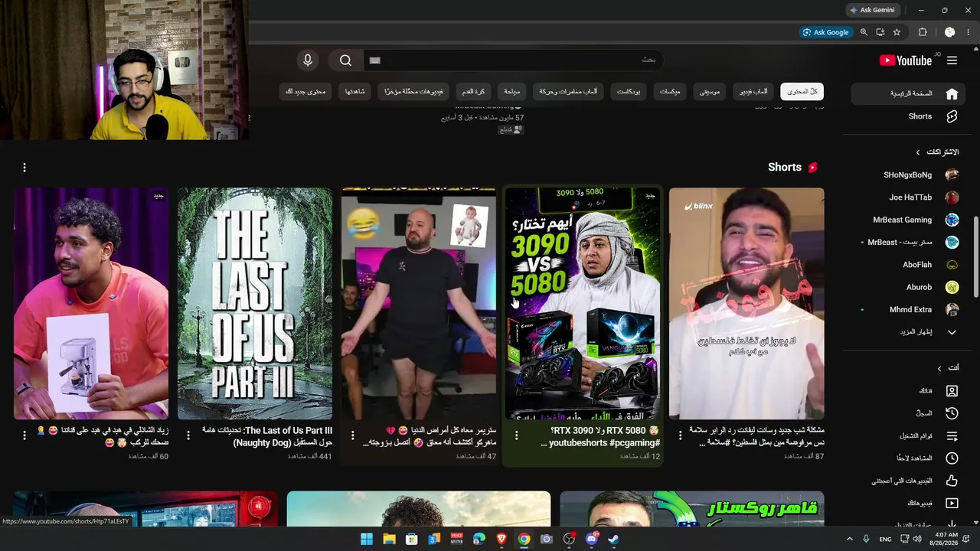980x551 pixels.
Task: Open Shorts shelf three-dot menu
Action: tap(24, 167)
